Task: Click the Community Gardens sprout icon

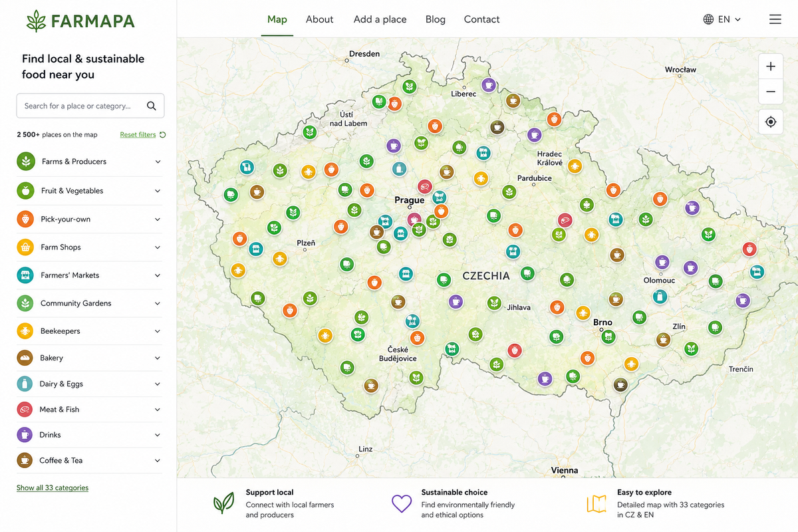Action: coord(25,303)
